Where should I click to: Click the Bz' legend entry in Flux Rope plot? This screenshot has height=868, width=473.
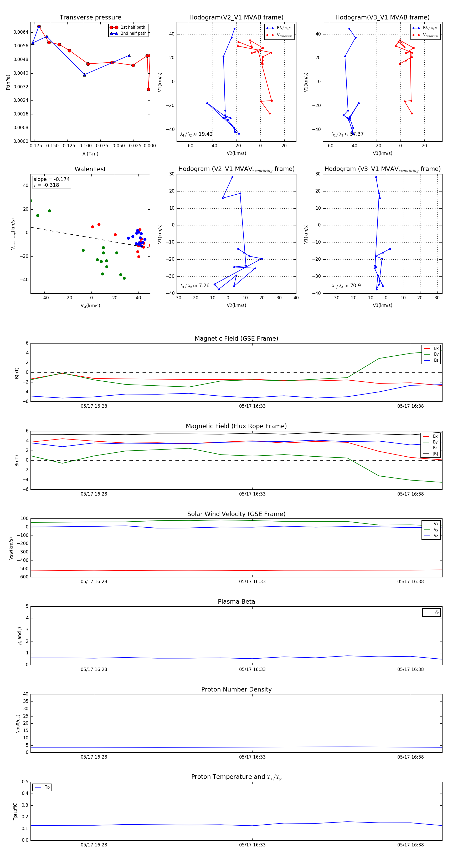click(x=431, y=448)
